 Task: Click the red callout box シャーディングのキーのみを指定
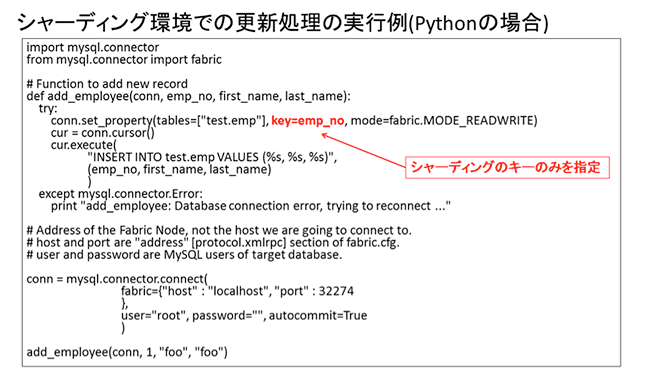pos(507,167)
